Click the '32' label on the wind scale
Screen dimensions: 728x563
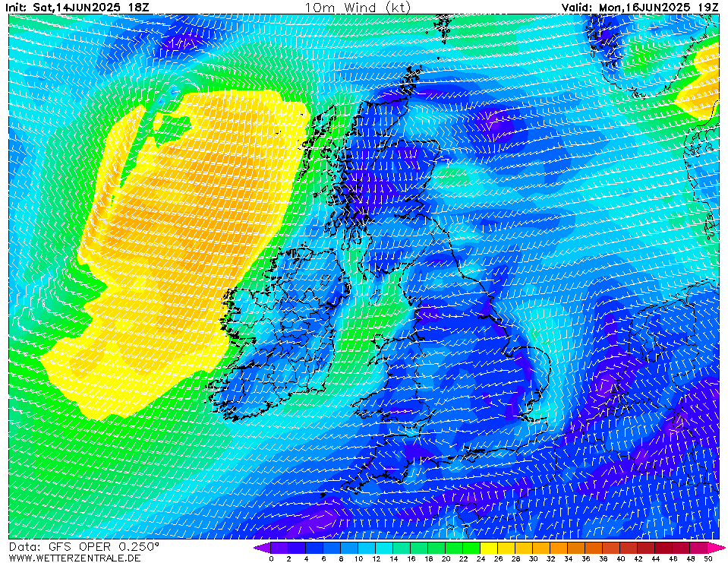click(x=551, y=558)
